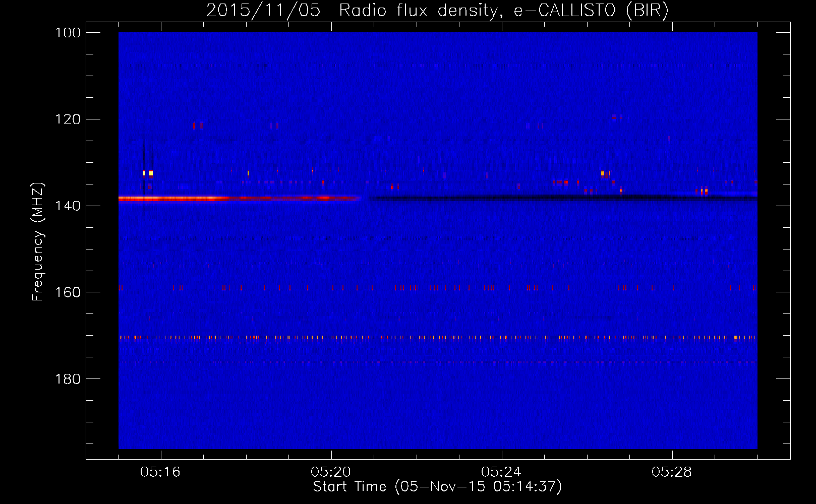Click the frequency tick label '140'
Viewport: 816px width, 504px height.
point(69,206)
